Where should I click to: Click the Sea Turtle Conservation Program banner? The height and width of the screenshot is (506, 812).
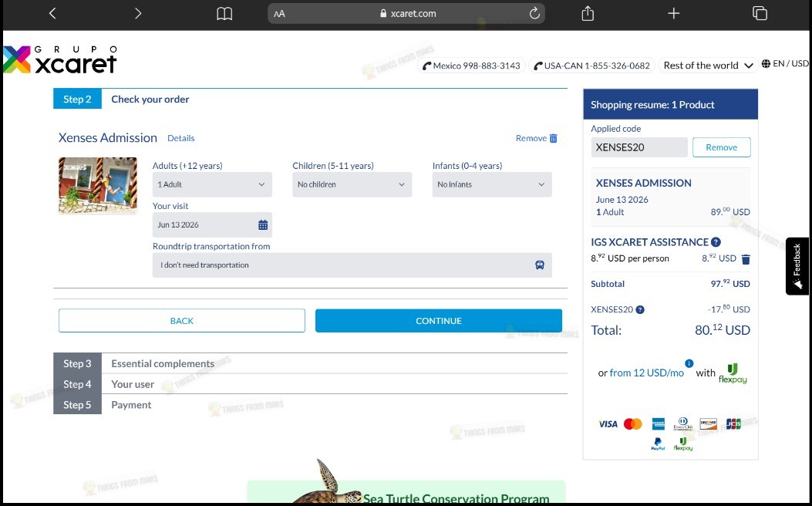click(406, 493)
